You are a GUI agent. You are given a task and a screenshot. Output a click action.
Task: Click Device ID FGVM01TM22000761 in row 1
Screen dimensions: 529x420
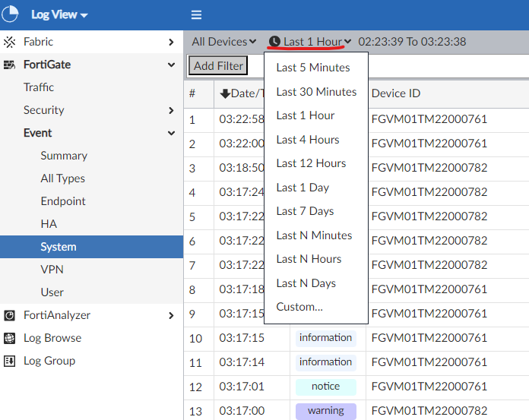tap(429, 119)
